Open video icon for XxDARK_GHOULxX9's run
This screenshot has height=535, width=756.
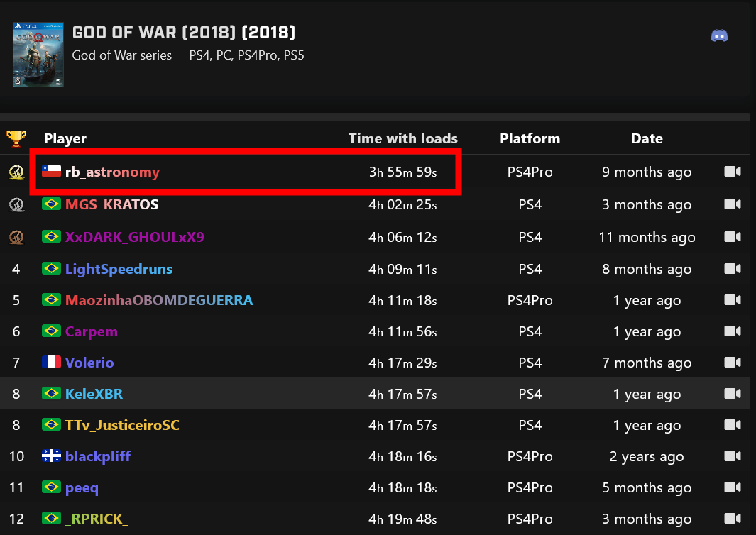pos(733,237)
